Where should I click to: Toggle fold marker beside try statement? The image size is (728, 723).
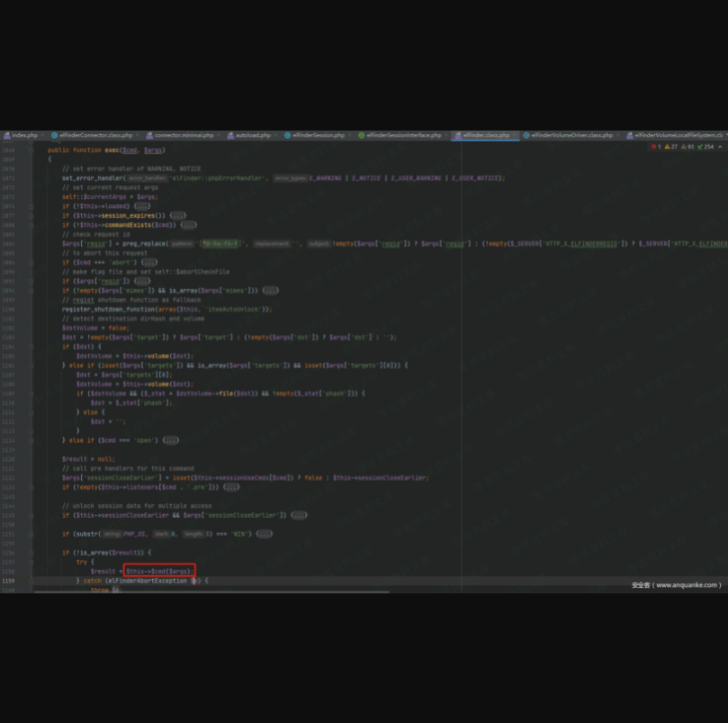(x=32, y=562)
